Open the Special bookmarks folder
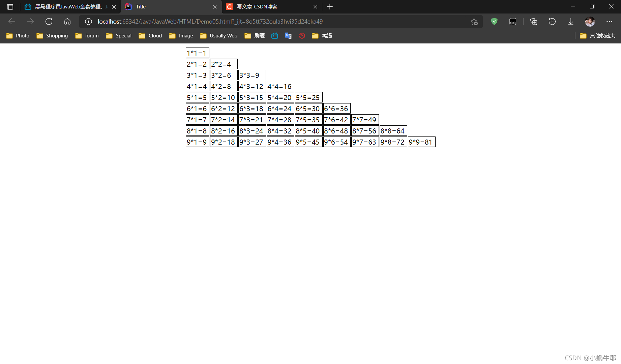 [x=119, y=36]
